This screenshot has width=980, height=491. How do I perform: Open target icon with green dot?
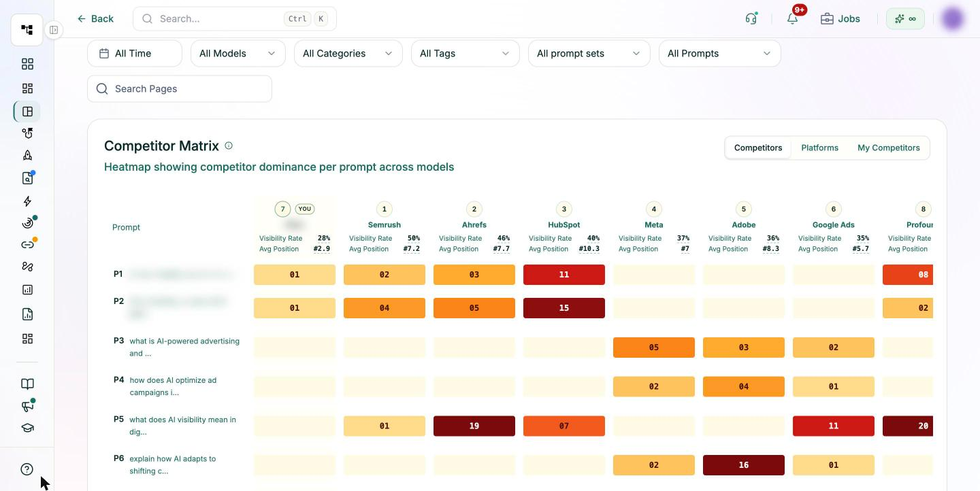(27, 223)
